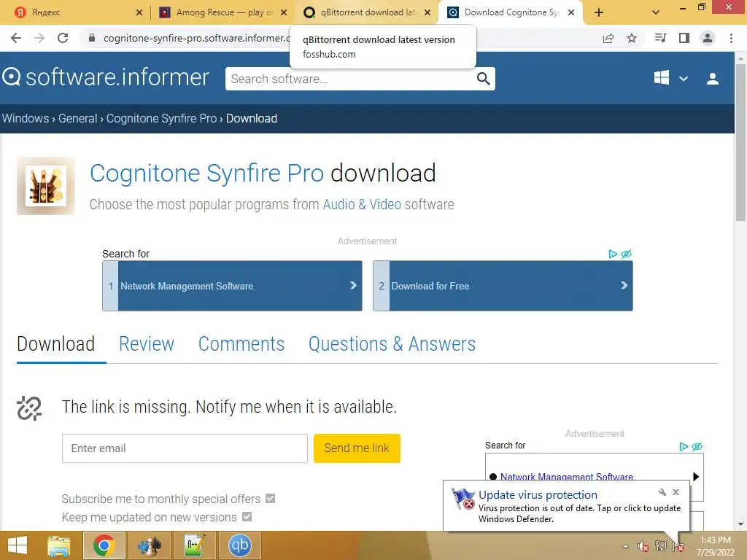Click the search magnifier in Software Informer
747x560 pixels.
point(483,79)
